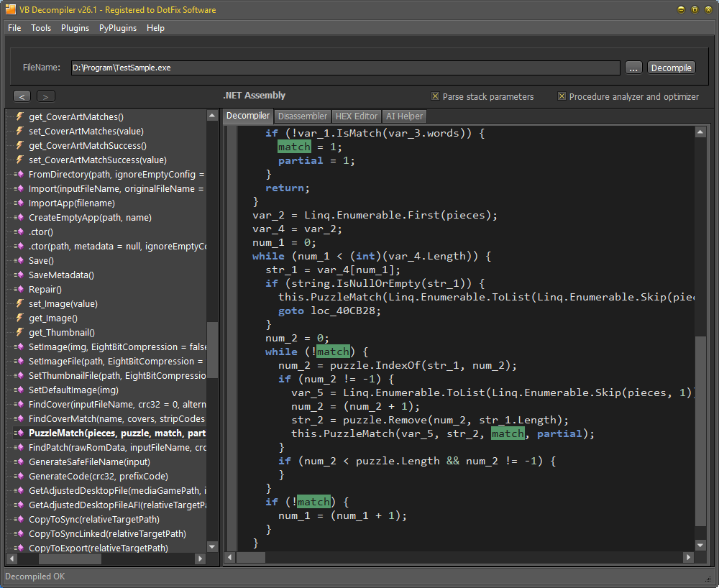Image resolution: width=719 pixels, height=588 pixels.
Task: Click the Decompile button
Action: [x=672, y=68]
